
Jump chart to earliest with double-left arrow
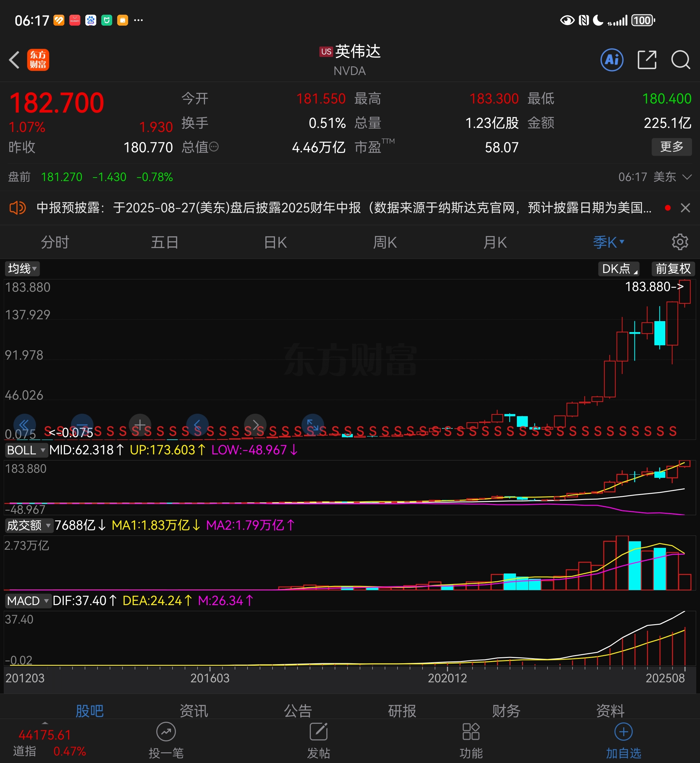(25, 425)
